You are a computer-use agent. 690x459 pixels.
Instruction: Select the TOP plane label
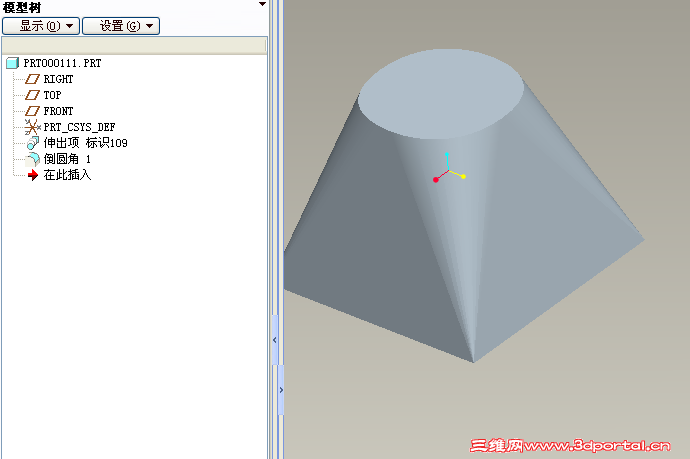coord(52,95)
